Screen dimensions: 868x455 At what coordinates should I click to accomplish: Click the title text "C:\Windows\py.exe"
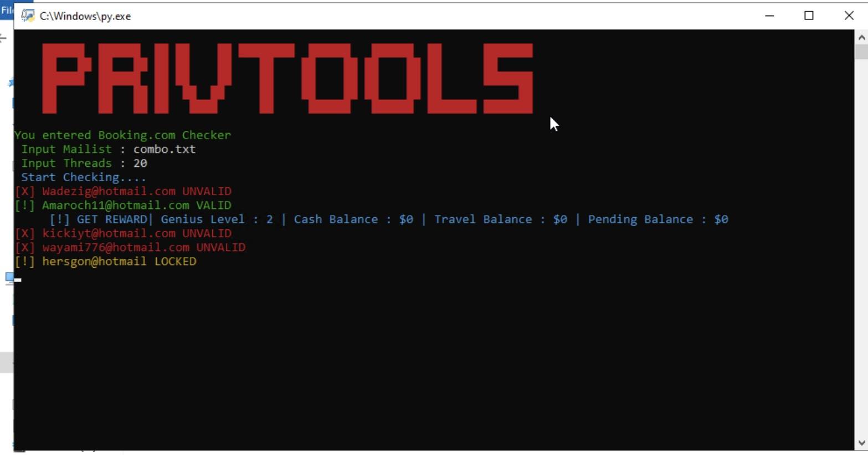[85, 16]
